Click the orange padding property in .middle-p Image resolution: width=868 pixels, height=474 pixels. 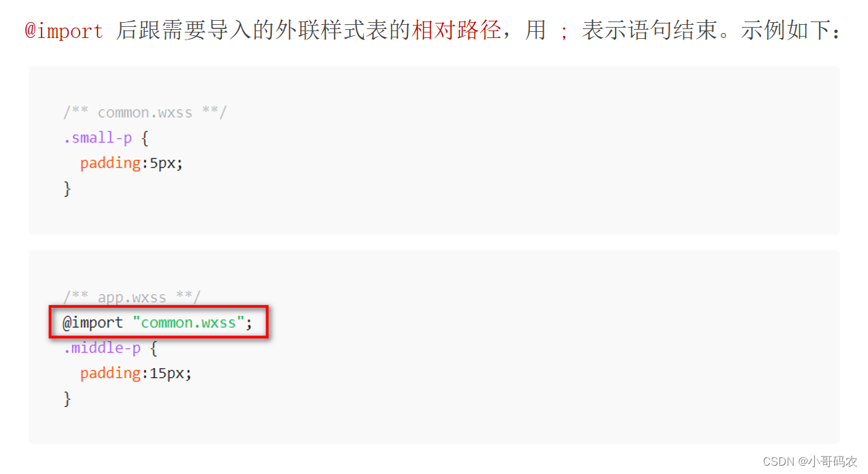[111, 374]
